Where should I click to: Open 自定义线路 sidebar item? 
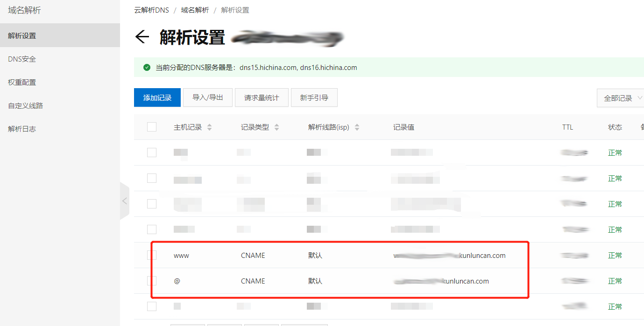coord(25,105)
